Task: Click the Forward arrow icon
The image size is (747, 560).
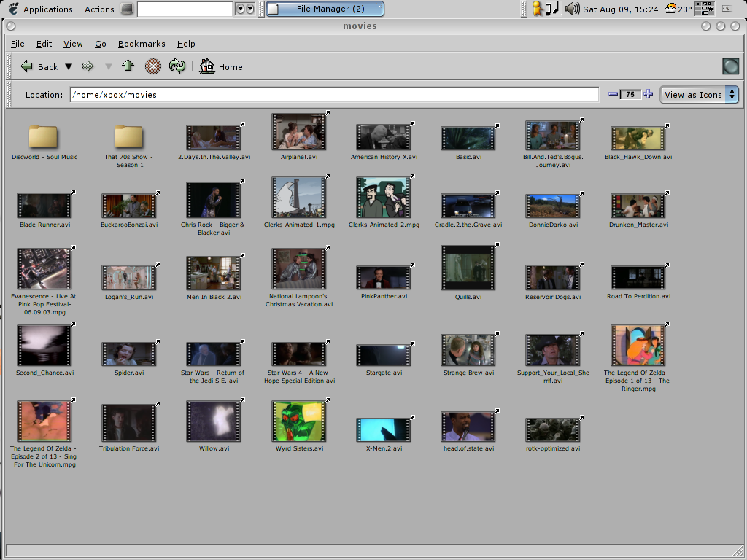Action: click(88, 66)
